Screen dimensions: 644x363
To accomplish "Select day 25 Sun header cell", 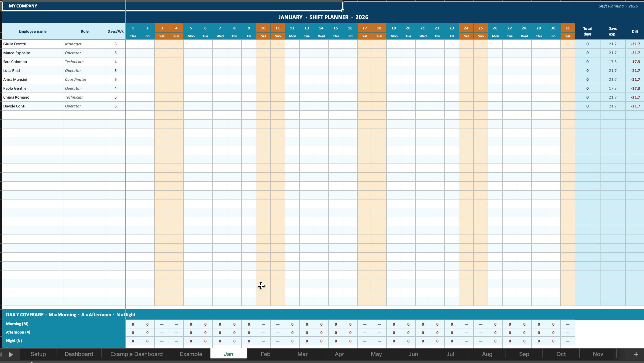I will point(481,32).
